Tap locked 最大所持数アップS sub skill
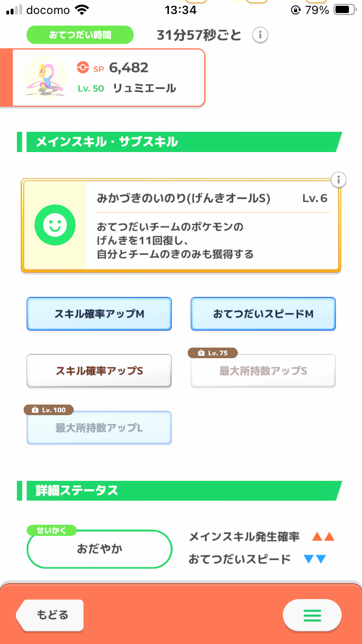 coord(263,371)
